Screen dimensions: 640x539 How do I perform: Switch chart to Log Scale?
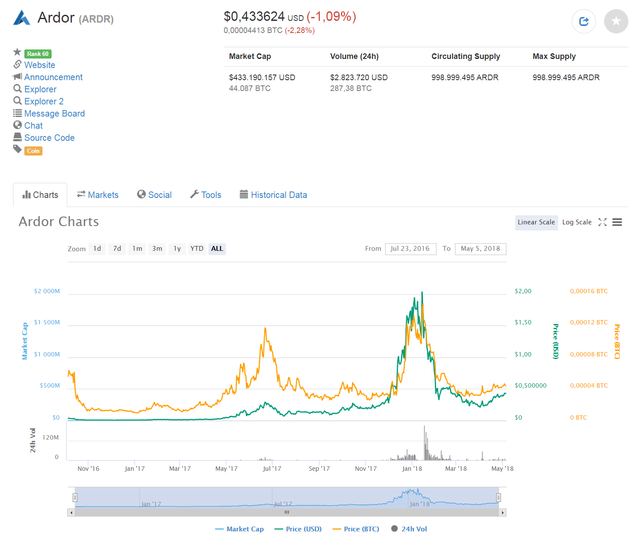pyautogui.click(x=577, y=222)
